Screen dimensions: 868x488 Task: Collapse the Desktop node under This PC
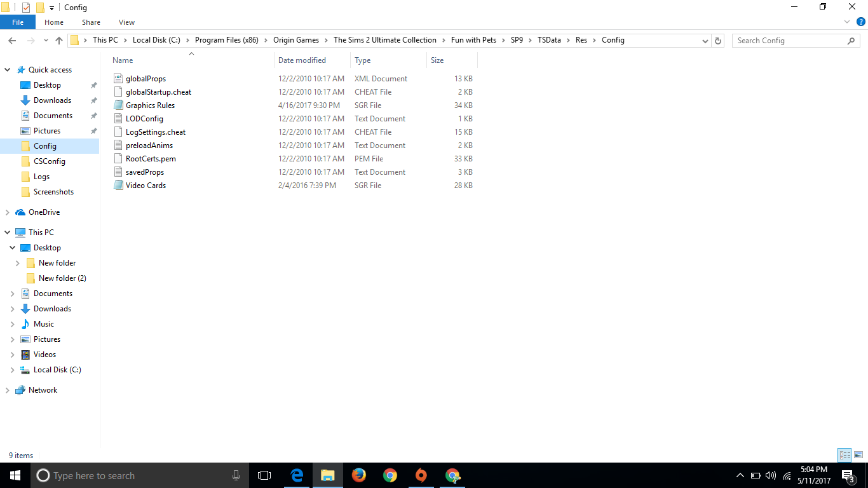pyautogui.click(x=12, y=248)
